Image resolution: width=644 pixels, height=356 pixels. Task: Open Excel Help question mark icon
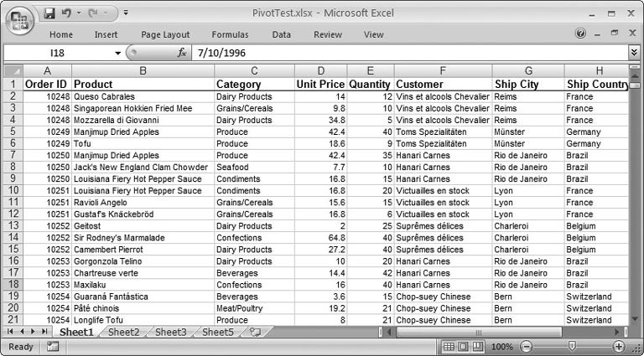pos(580,34)
